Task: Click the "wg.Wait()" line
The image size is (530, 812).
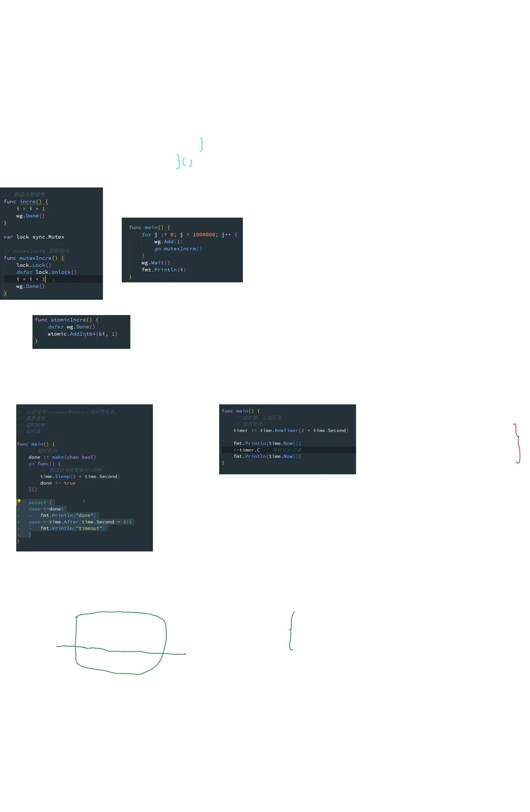Action: [x=156, y=263]
